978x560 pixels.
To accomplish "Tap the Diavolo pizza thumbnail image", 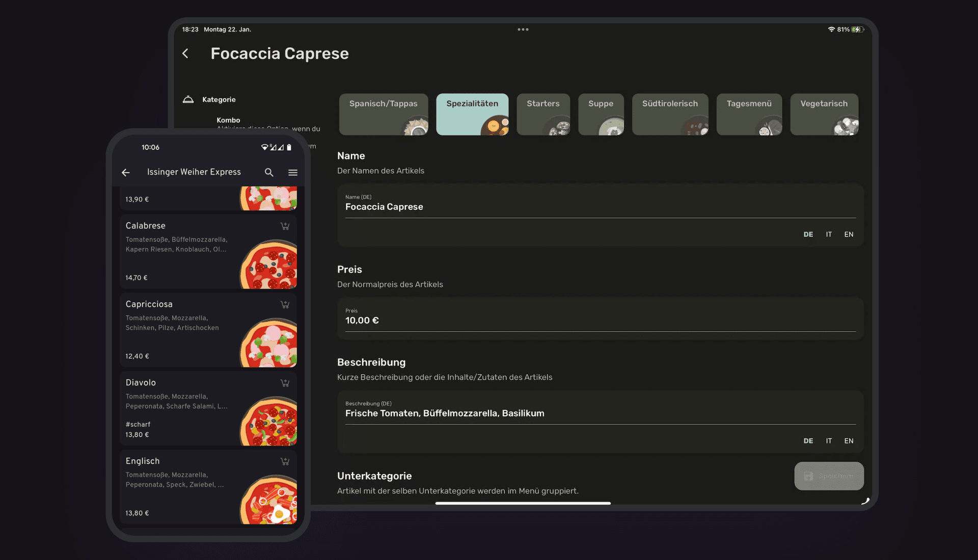I will point(269,422).
